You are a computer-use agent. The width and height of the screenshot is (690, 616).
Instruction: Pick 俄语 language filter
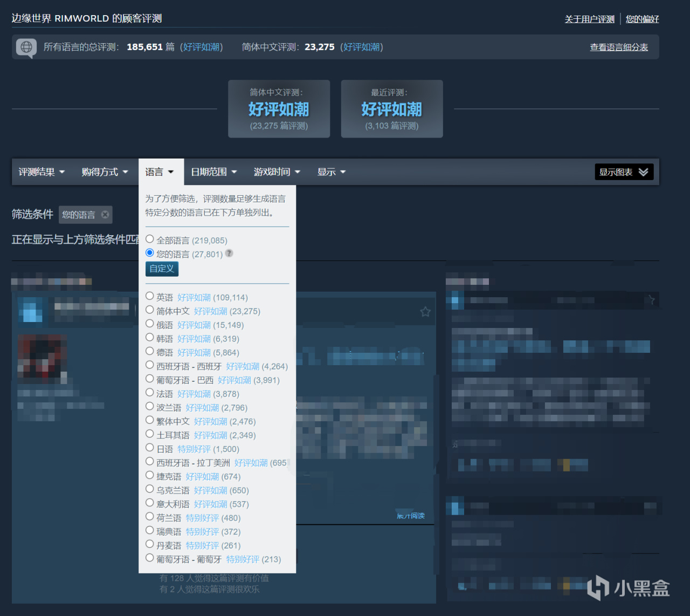coord(150,324)
